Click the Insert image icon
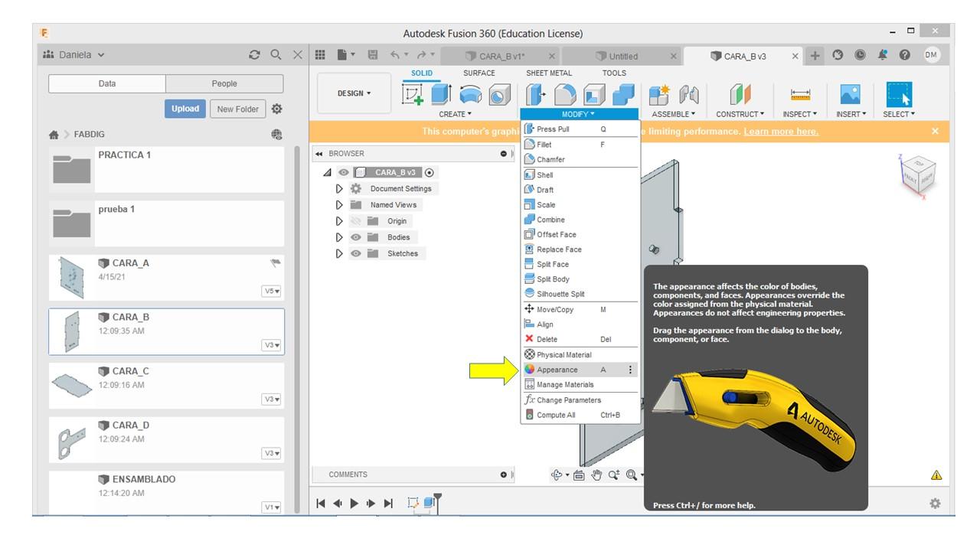Viewport: 980px width, 551px height. pyautogui.click(x=851, y=94)
